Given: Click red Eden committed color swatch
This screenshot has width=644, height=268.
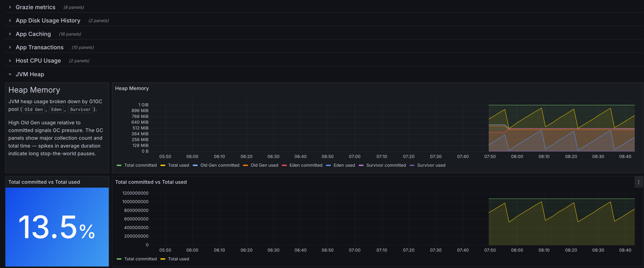Looking at the screenshot, I should click(284, 165).
